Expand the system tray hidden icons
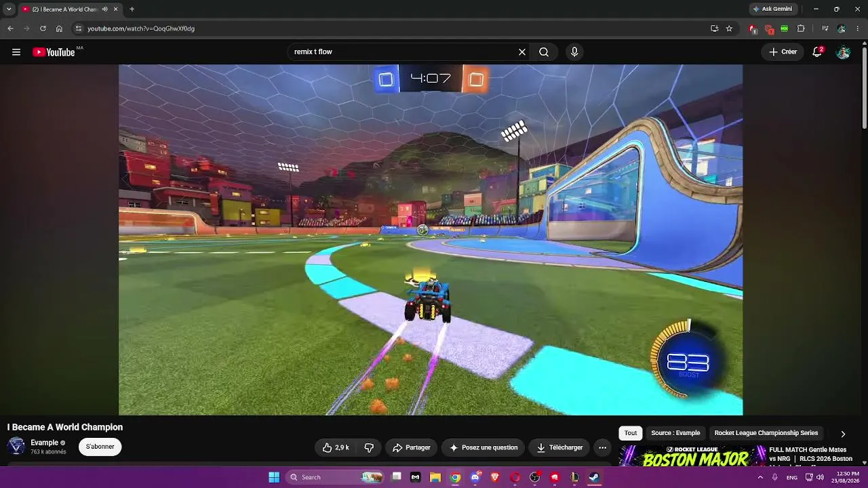 tap(759, 477)
